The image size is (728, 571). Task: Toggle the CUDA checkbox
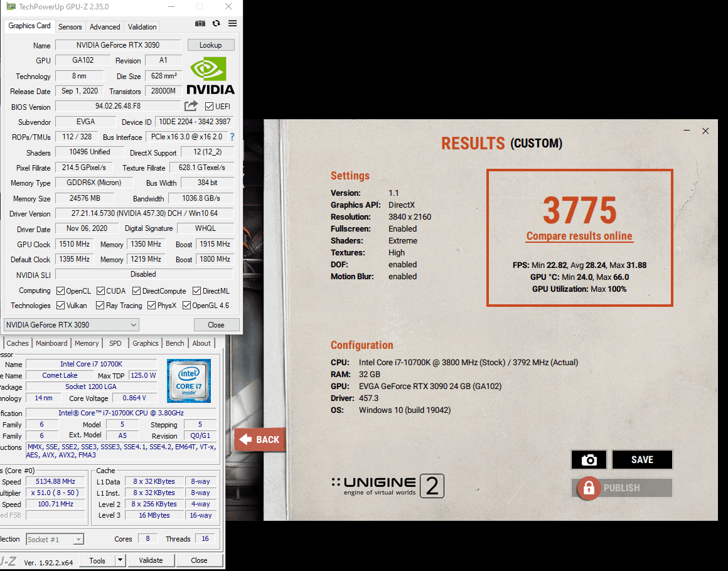(x=101, y=291)
